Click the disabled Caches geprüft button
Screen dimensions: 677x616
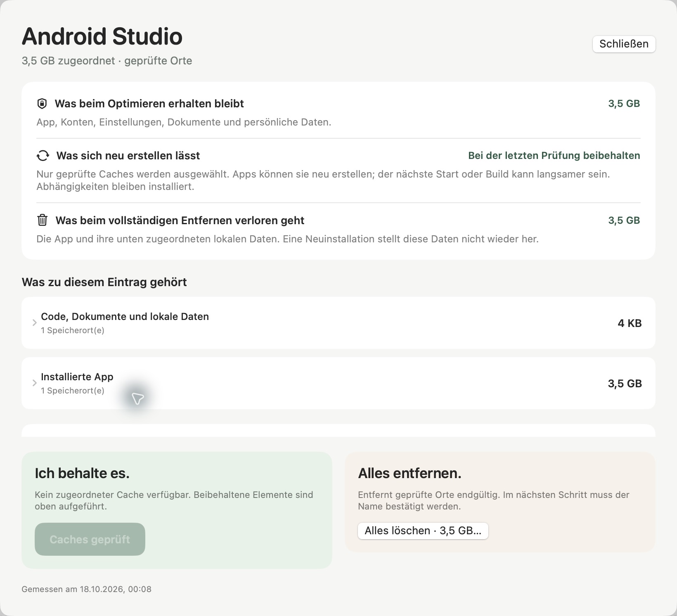[90, 539]
